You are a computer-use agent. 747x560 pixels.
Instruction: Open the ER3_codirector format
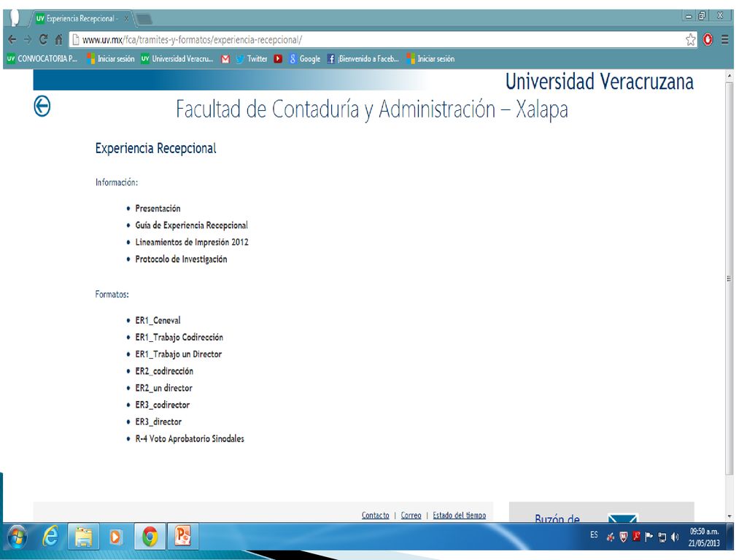tap(163, 405)
